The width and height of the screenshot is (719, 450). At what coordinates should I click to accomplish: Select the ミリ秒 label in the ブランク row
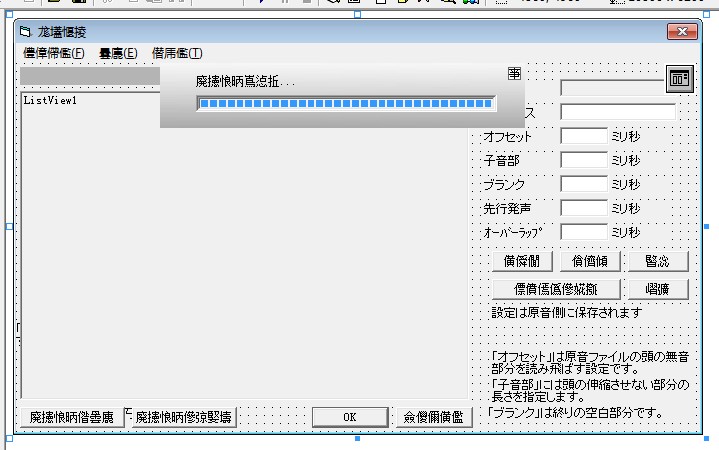coord(626,184)
